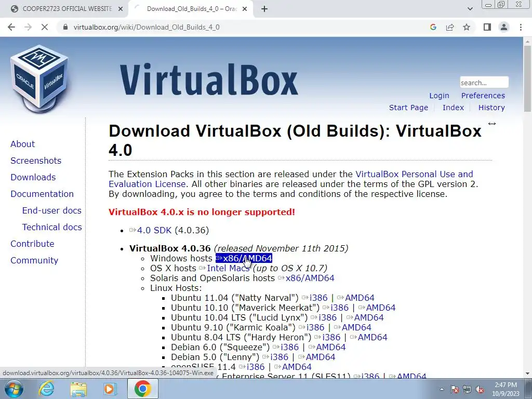Toggle page width with double-arrow icon
Screen dimensions: 532x399
pyautogui.click(x=492, y=124)
